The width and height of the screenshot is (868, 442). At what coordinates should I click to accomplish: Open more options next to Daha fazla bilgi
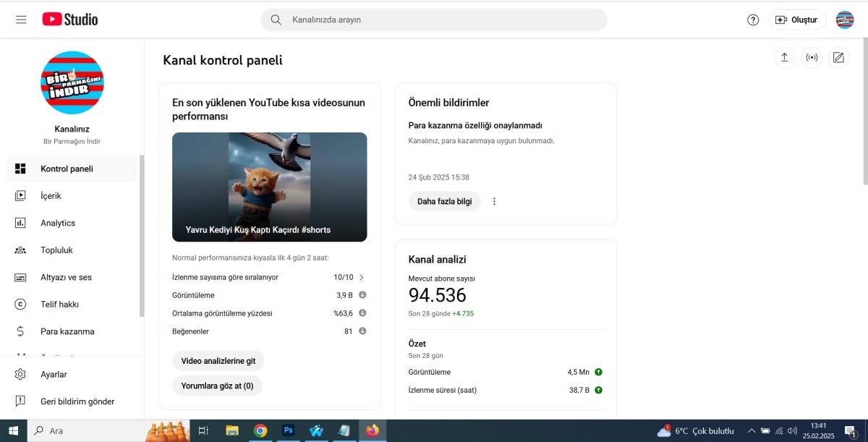[x=494, y=201]
